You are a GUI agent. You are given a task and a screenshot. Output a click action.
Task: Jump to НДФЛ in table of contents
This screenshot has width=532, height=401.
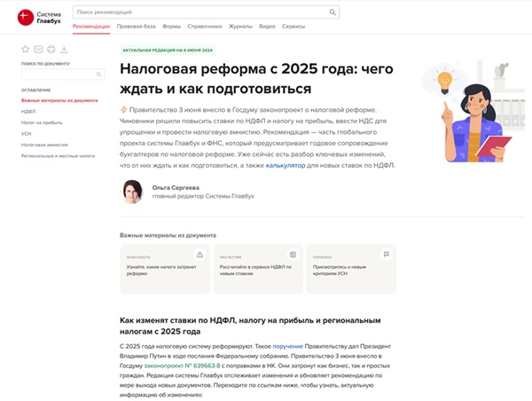28,112
